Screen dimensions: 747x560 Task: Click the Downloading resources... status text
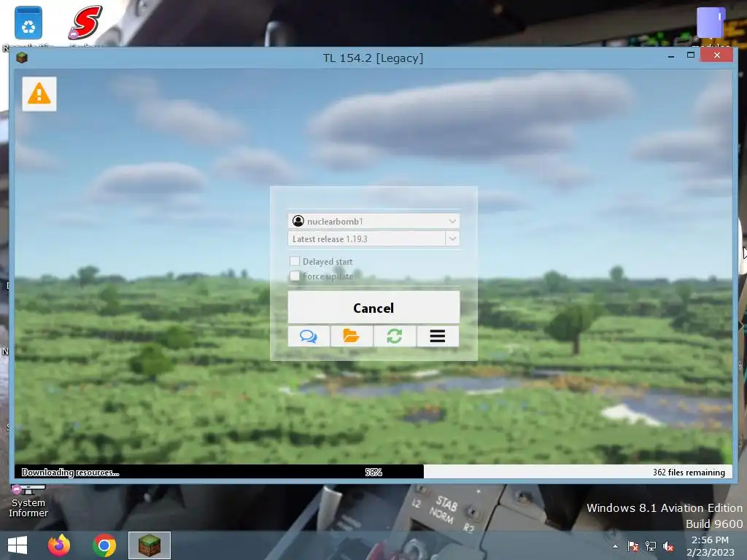click(71, 472)
